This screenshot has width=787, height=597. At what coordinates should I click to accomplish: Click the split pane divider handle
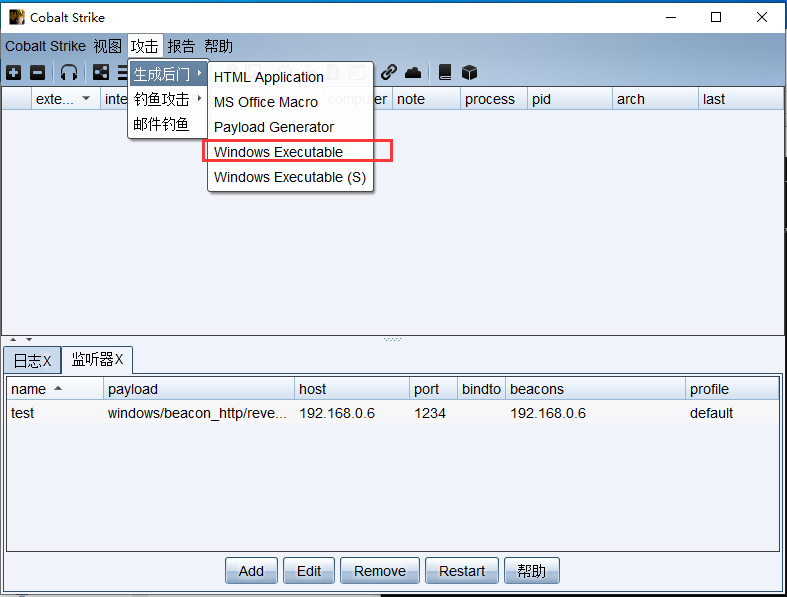(393, 339)
